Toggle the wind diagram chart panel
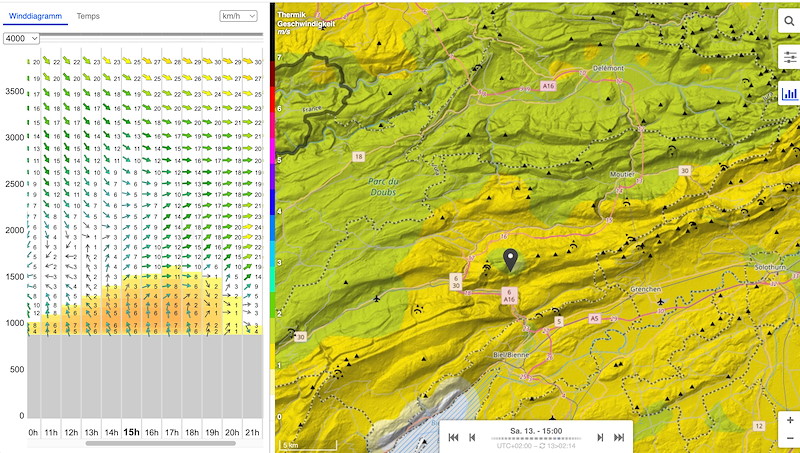This screenshot has height=453, width=800. click(x=789, y=94)
